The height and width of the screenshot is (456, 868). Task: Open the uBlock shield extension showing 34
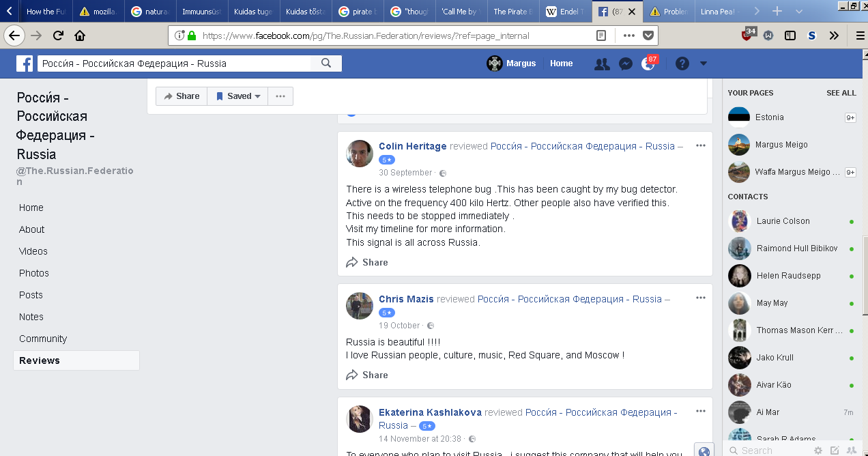(x=749, y=34)
